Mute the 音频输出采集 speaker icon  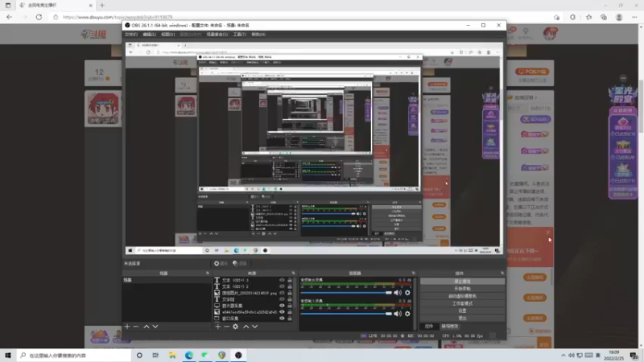tap(398, 293)
